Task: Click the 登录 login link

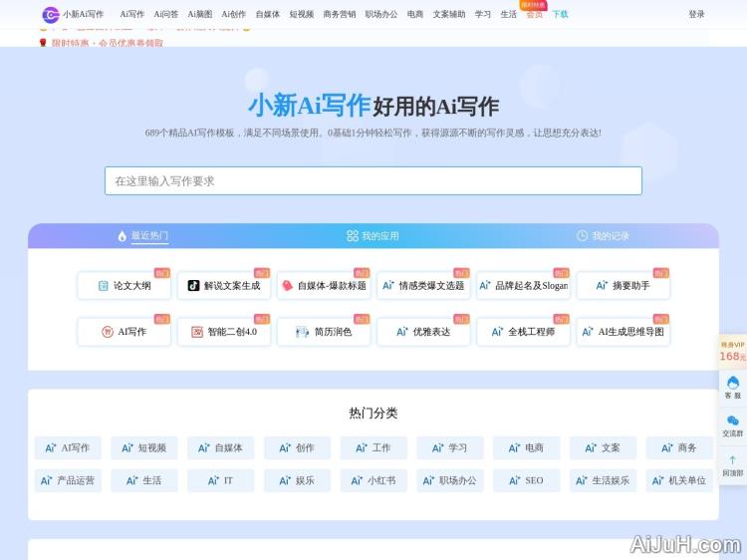Action: pos(696,15)
